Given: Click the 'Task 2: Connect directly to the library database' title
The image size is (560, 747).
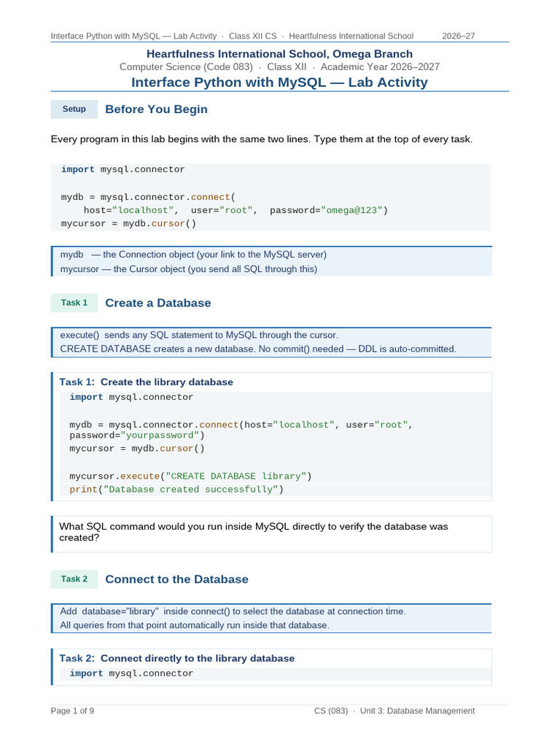Looking at the screenshot, I should coord(176,659).
